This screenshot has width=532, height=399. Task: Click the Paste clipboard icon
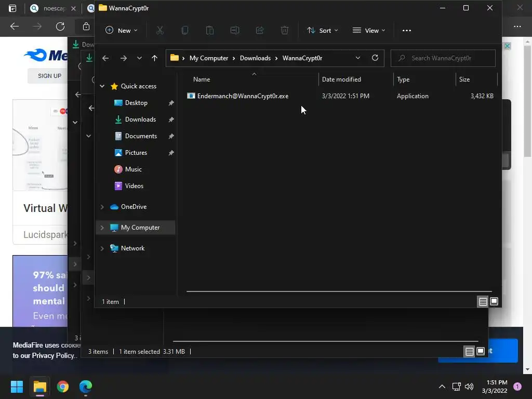click(210, 31)
